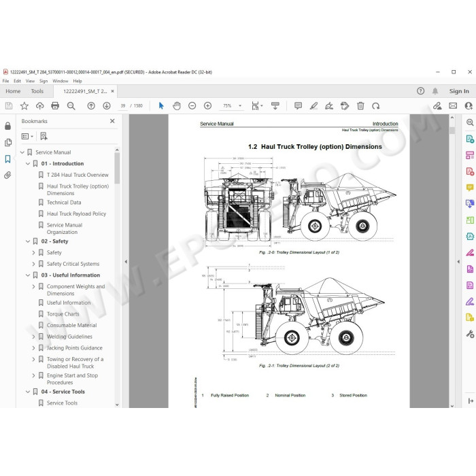Click the stamp tool icon
This screenshot has height=476, width=476.
click(x=345, y=105)
